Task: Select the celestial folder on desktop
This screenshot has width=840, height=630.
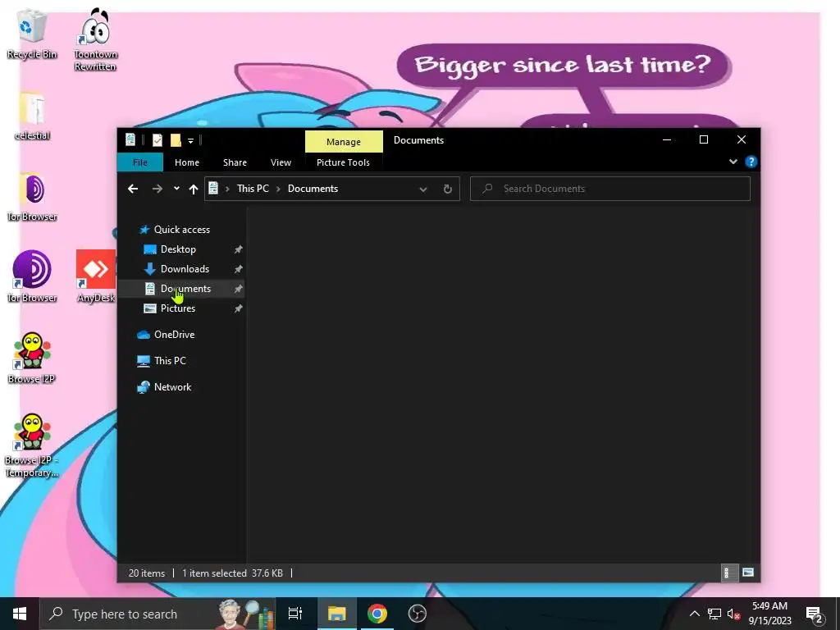Action: (x=32, y=116)
